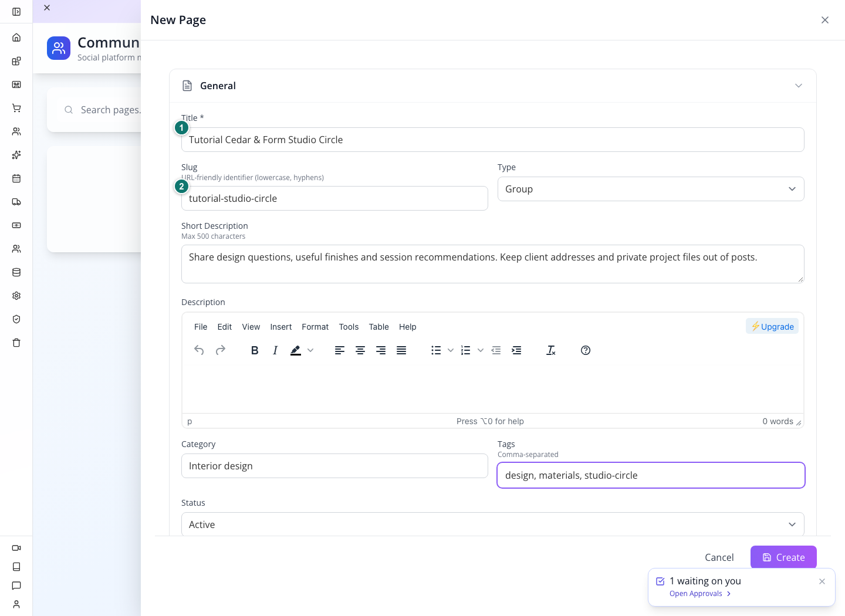Open the numbered list style dropdown
The width and height of the screenshot is (845, 616).
481,350
